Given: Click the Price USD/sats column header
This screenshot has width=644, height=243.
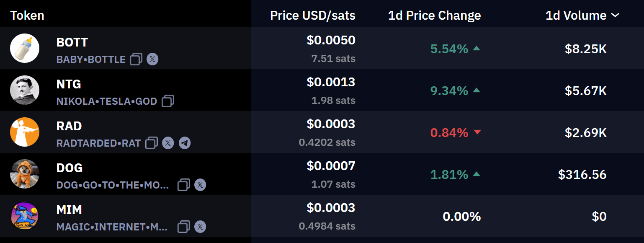Looking at the screenshot, I should [x=313, y=16].
